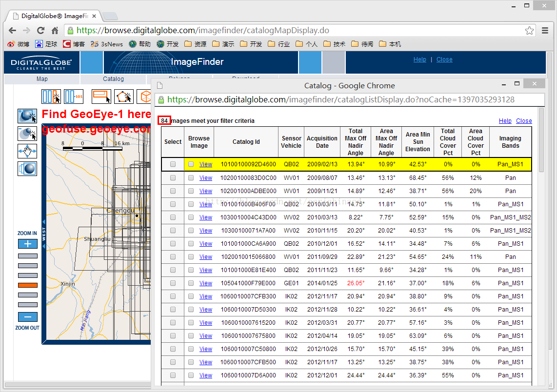Select the columns-with-cursor tool icon
This screenshot has width=557, height=392.
[x=51, y=96]
